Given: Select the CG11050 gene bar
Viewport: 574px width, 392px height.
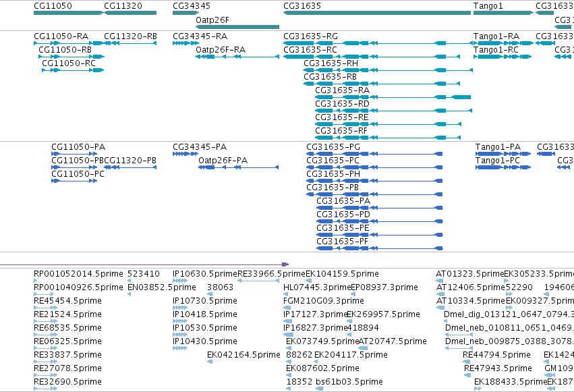Looking at the screenshot, I should pos(69,13).
